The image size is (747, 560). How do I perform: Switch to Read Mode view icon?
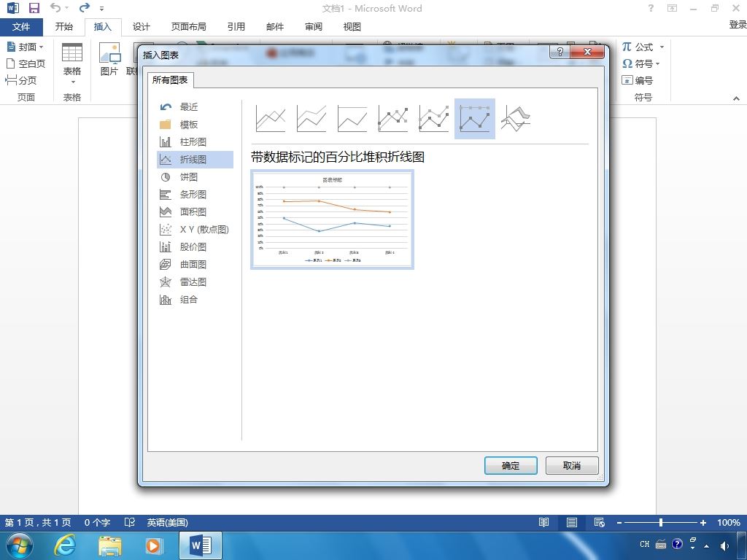click(x=543, y=523)
